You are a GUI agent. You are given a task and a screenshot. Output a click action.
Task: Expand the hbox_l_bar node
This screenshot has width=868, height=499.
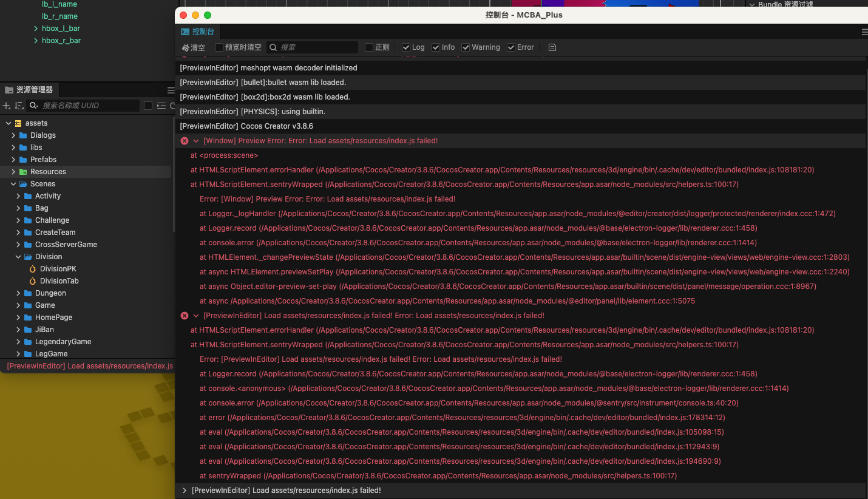point(36,29)
